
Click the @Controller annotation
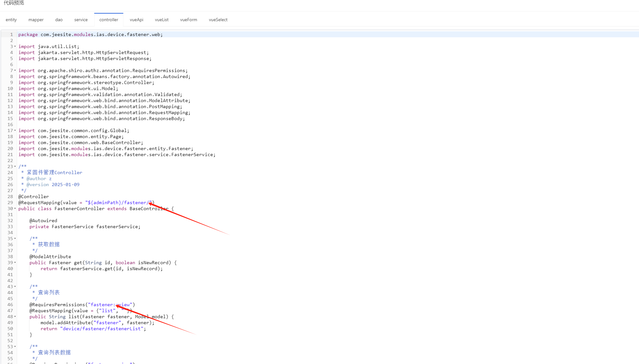click(34, 197)
